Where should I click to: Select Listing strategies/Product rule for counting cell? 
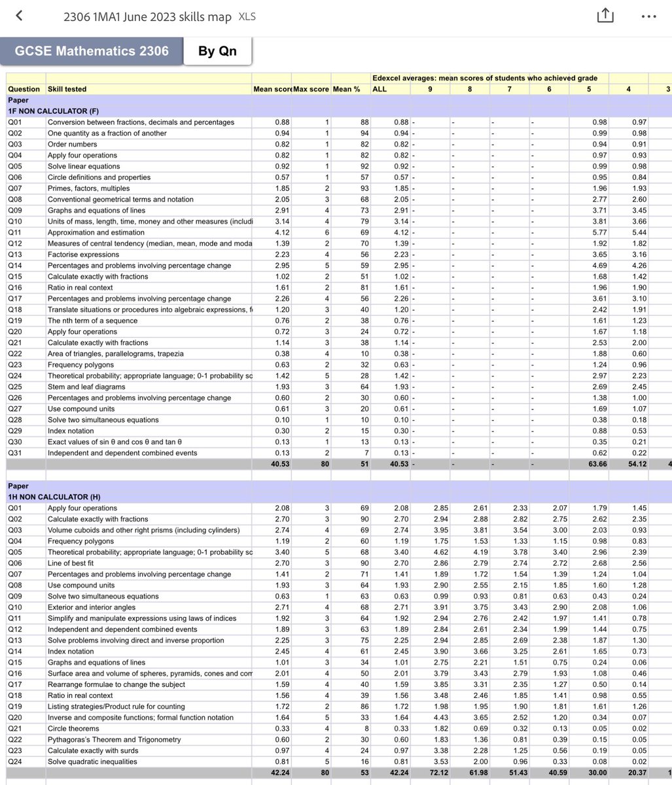[149, 706]
